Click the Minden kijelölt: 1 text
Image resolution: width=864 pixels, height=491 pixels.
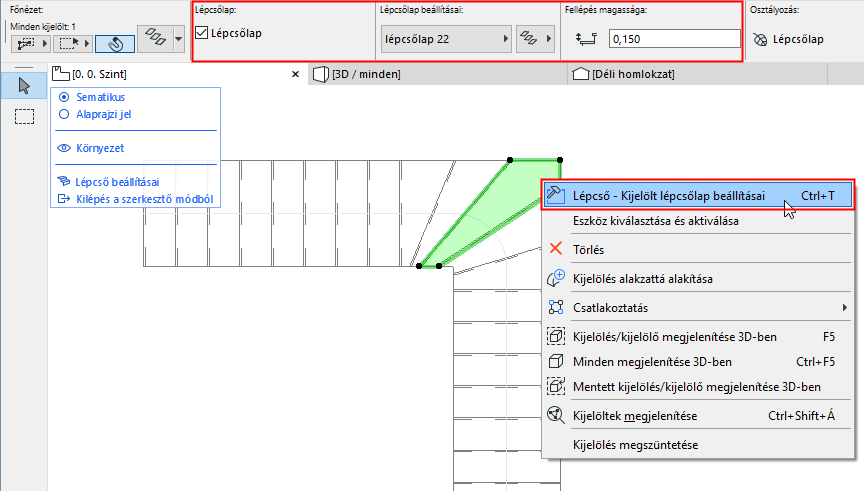coord(42,26)
